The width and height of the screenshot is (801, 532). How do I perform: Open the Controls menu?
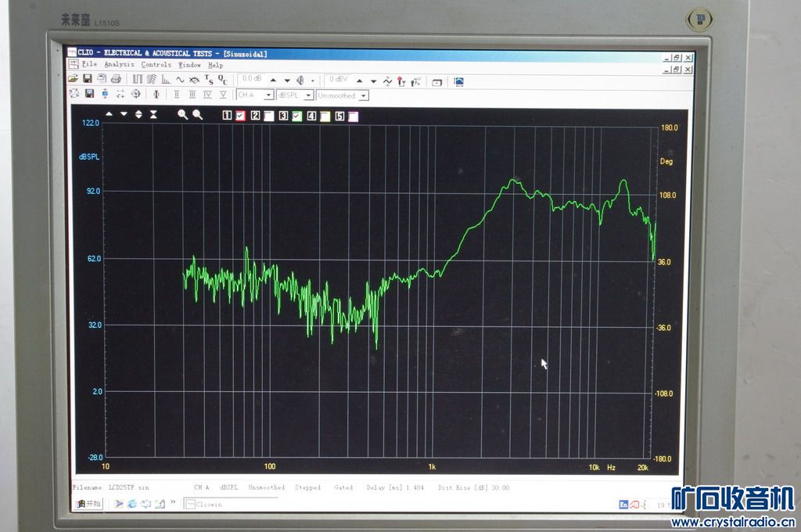(x=156, y=64)
